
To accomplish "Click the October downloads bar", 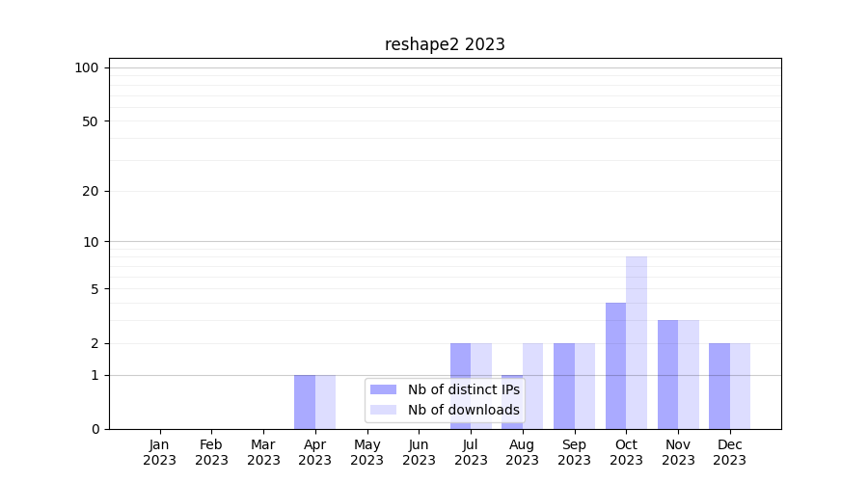I will (x=637, y=342).
